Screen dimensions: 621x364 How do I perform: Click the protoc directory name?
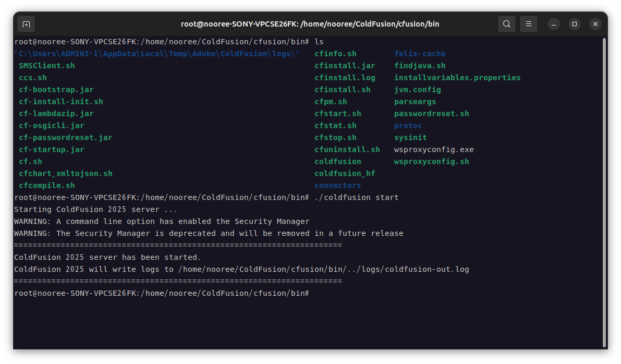(408, 125)
